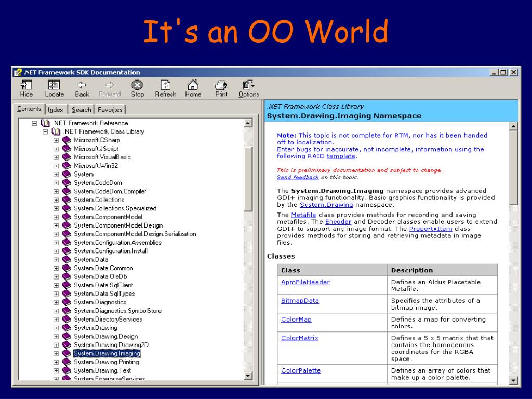Expand the Microsoft.VisualBasic node

point(56,157)
